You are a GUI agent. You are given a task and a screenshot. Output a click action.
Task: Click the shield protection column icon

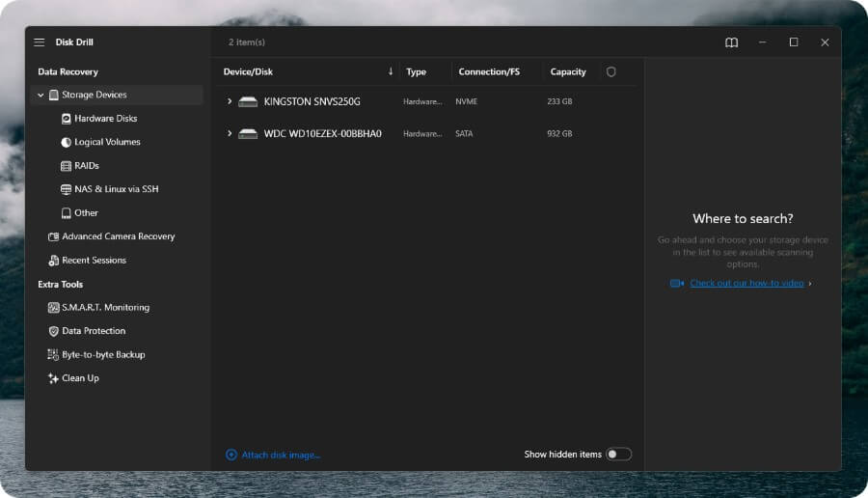pos(610,71)
